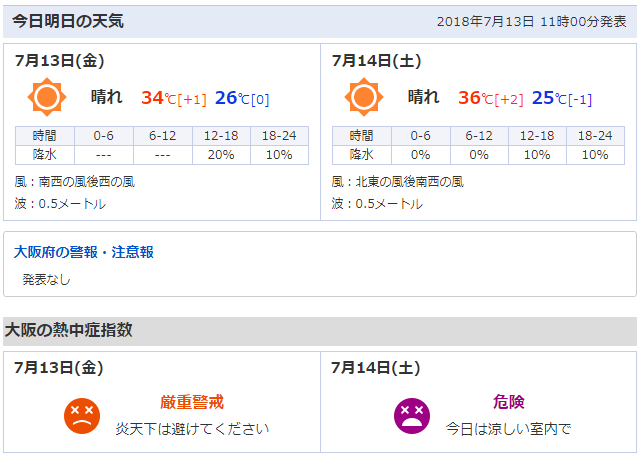Click the 今日明日の天気 header

[x=68, y=21]
